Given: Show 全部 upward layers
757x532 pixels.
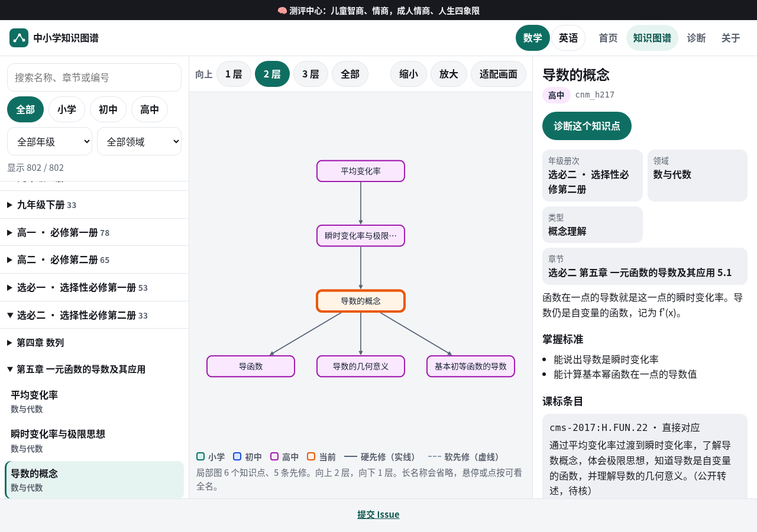Looking at the screenshot, I should [x=350, y=74].
